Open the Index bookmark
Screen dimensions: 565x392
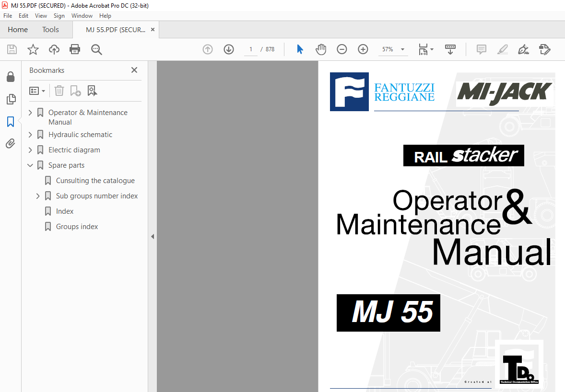click(64, 211)
